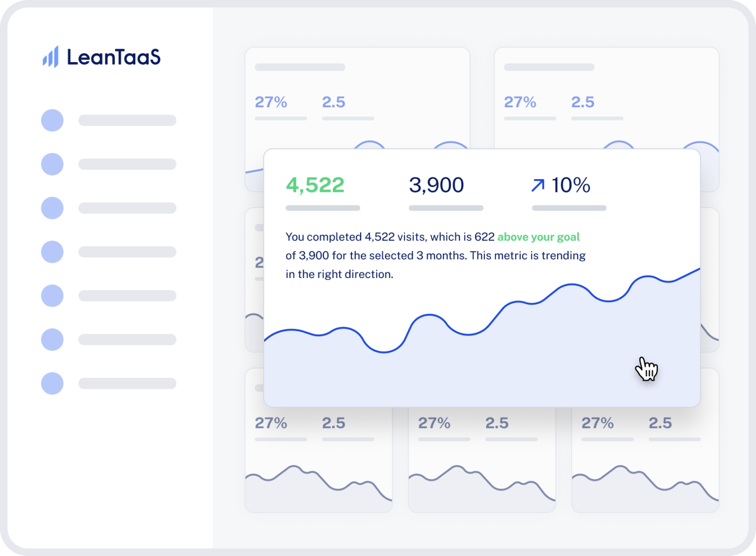Click the sixth sidebar circle icon
Viewport: 756px width, 556px height.
coord(52,340)
